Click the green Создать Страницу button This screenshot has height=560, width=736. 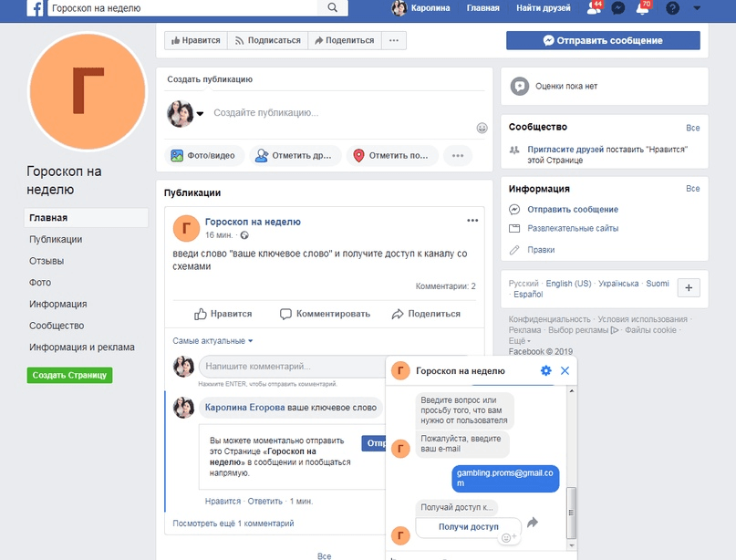(x=69, y=375)
